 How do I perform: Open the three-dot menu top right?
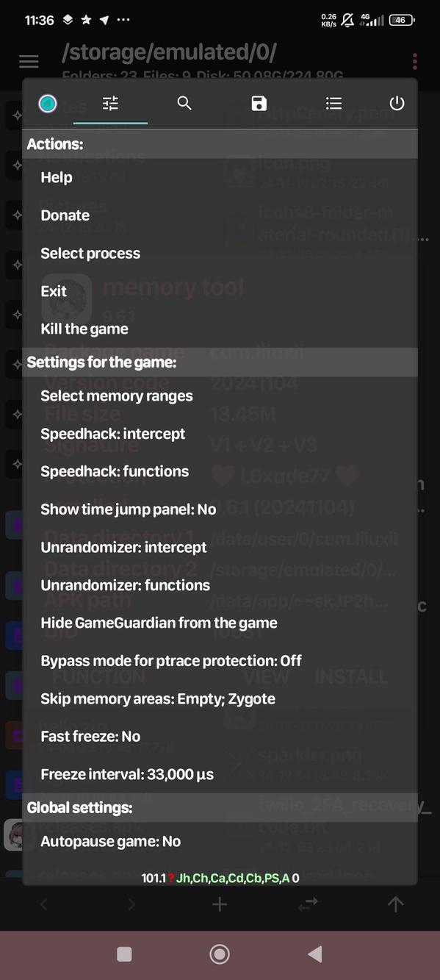(x=414, y=61)
